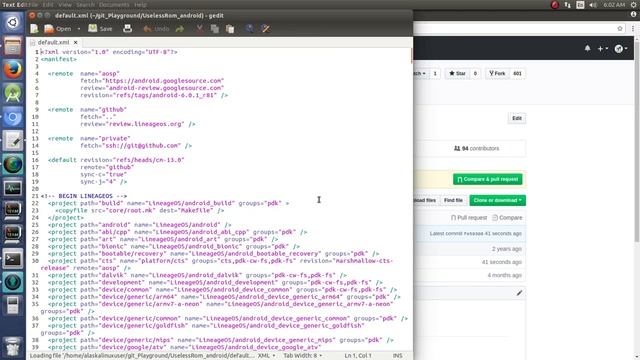This screenshot has height=360, width=640.
Task: Click the INS insert mode indicator
Action: [x=398, y=356]
